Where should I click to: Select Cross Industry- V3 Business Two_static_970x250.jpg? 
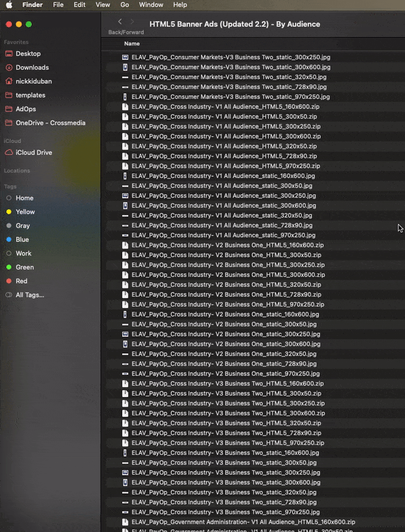tap(225, 512)
